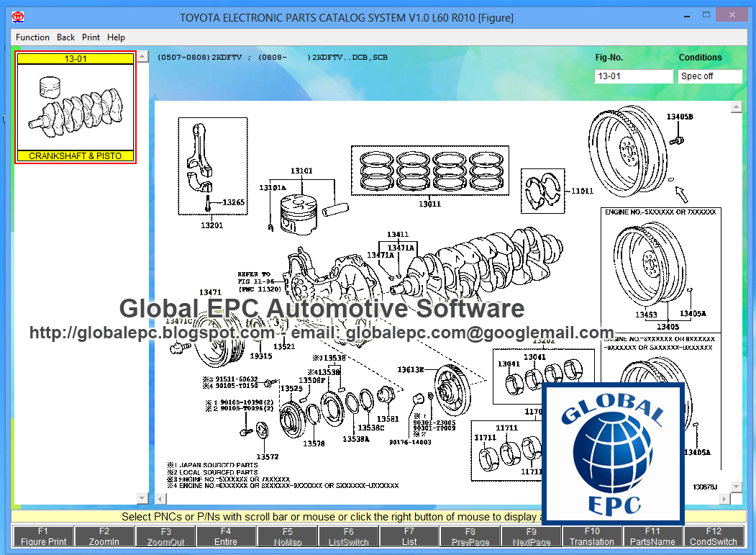Viewport: 756px width, 555px height.
Task: Minimize the parts catalog window
Action: tap(686, 17)
